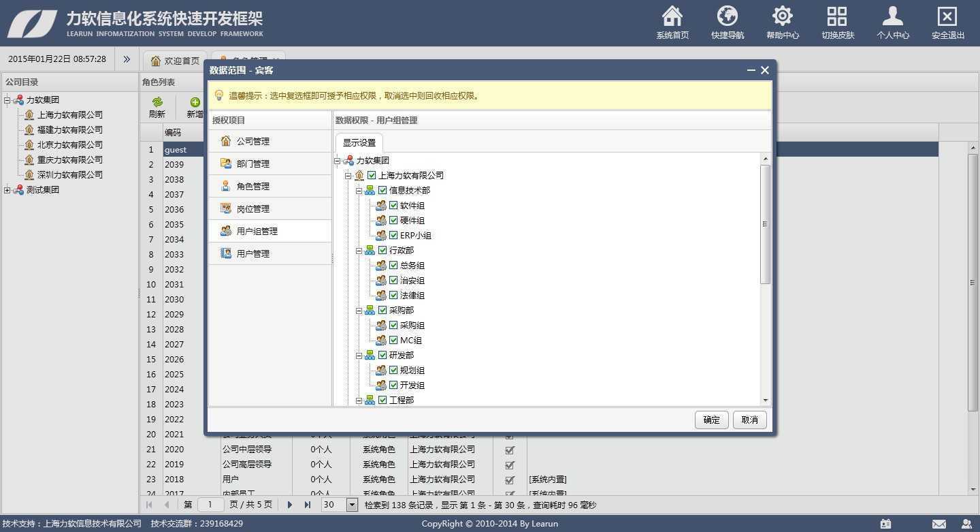Open the 系统首页 home icon
Image resolution: width=980 pixels, height=532 pixels.
pos(672,16)
